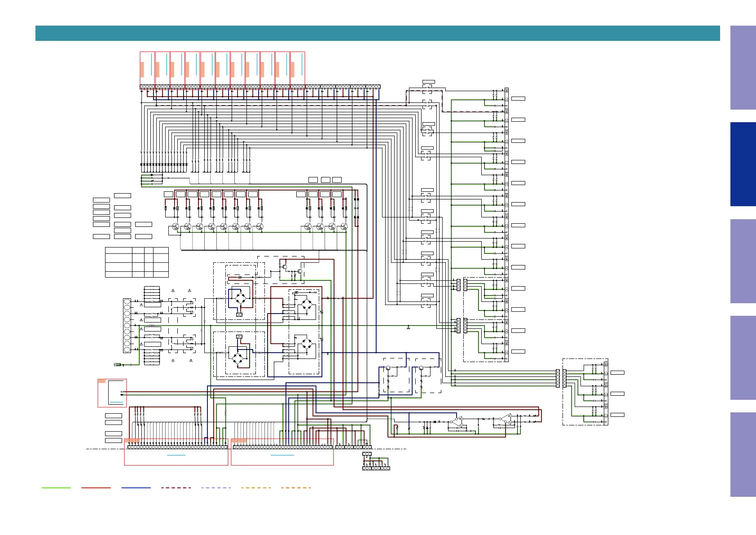Click the coaxial jack symbol on the green wire
The width and height of the screenshot is (756, 535).
(118, 365)
